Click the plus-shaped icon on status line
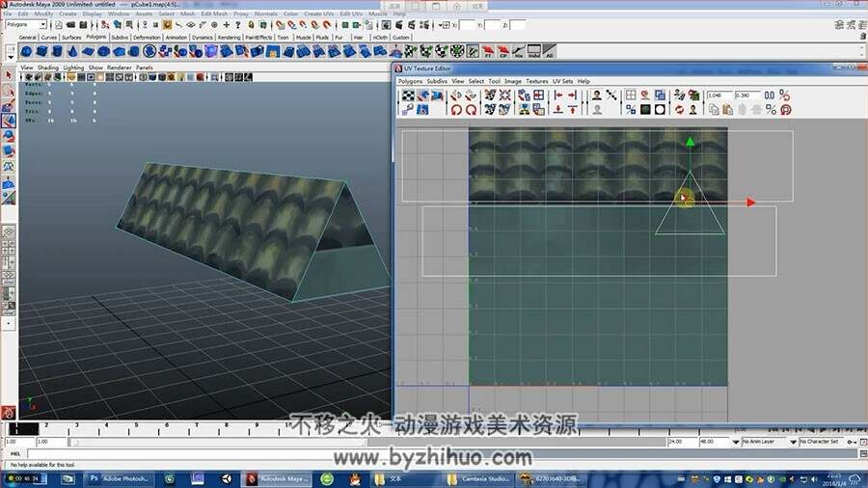 226,25
